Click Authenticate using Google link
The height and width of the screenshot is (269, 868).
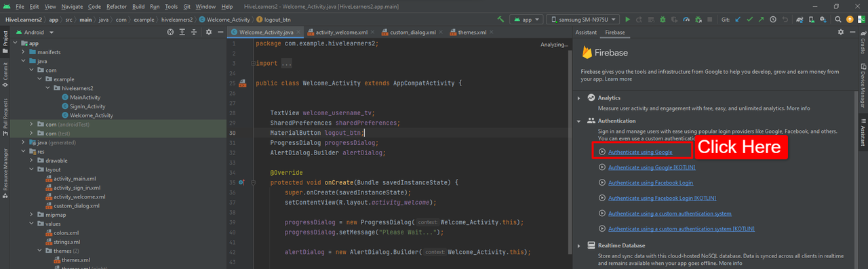640,152
